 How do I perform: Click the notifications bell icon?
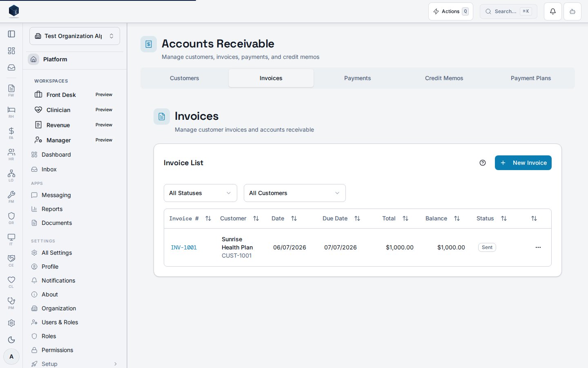coord(553,11)
